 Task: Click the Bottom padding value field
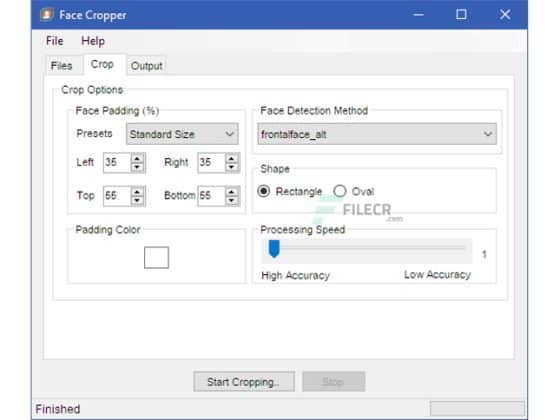click(x=211, y=196)
